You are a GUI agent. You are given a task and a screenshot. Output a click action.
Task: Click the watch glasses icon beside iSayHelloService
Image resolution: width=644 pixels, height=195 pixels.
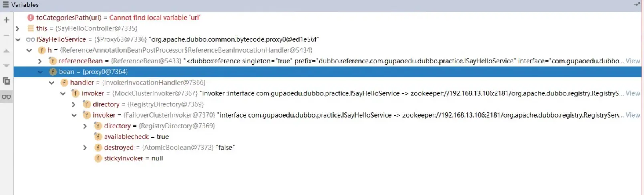tap(31, 39)
